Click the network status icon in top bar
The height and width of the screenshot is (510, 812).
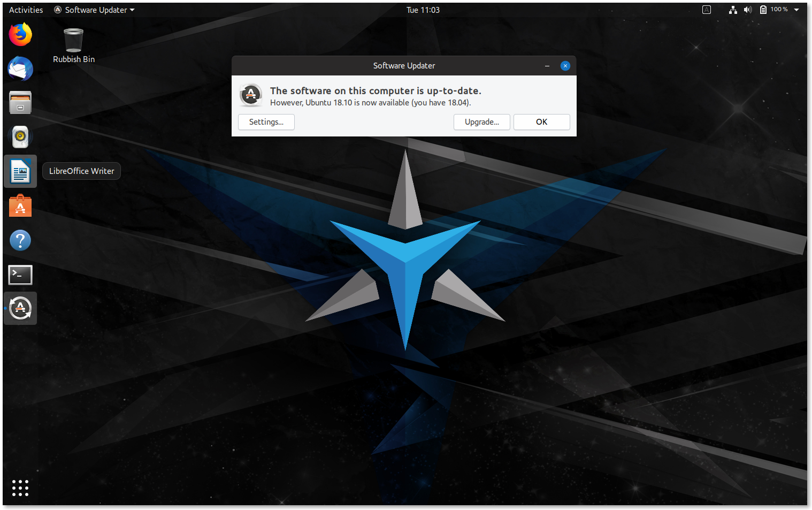pyautogui.click(x=733, y=10)
